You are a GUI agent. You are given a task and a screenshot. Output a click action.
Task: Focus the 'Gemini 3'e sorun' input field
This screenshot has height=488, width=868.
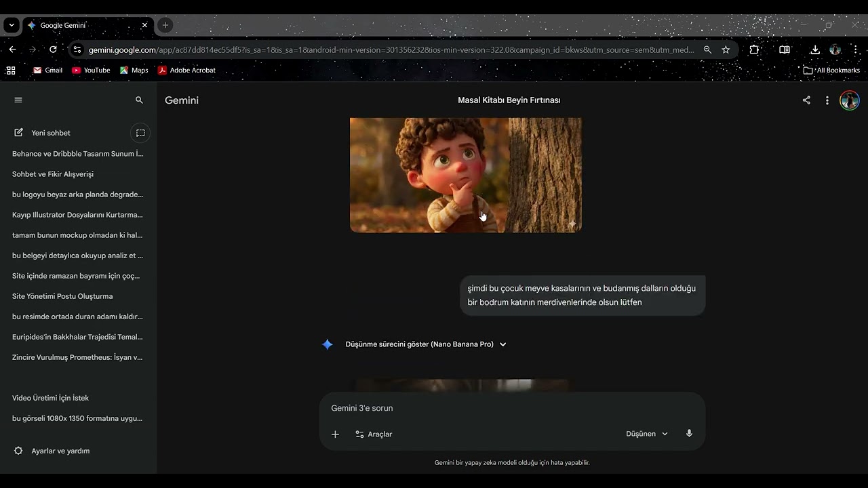(x=512, y=408)
